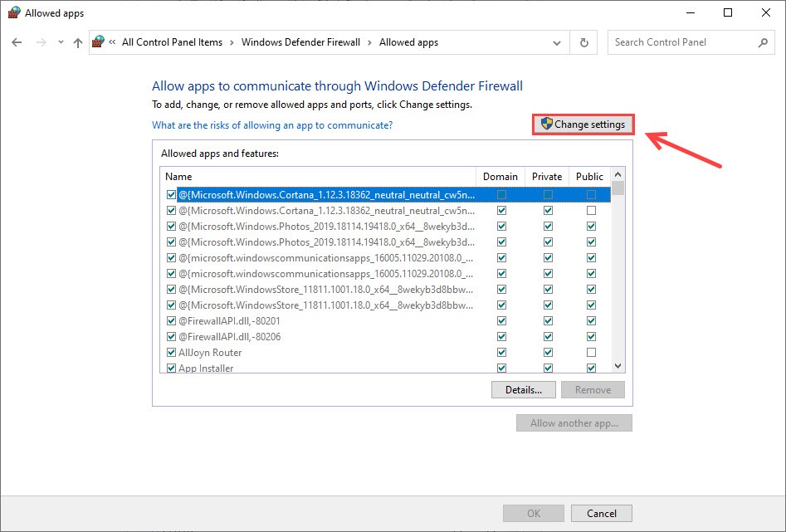Select @FirewallAPI.dll,-80206 row text
Screen dimensions: 786x532
[229, 336]
